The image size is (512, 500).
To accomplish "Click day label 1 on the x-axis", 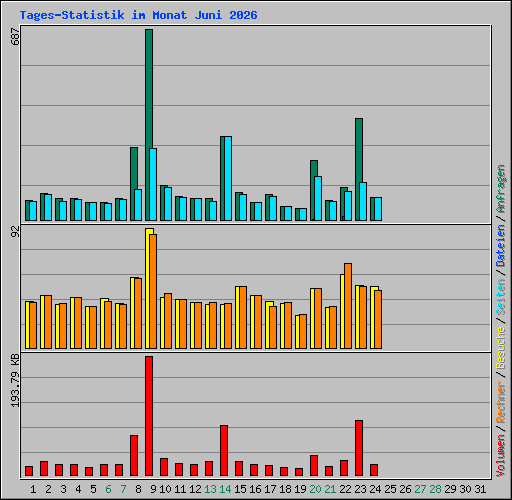I will pos(33,489).
